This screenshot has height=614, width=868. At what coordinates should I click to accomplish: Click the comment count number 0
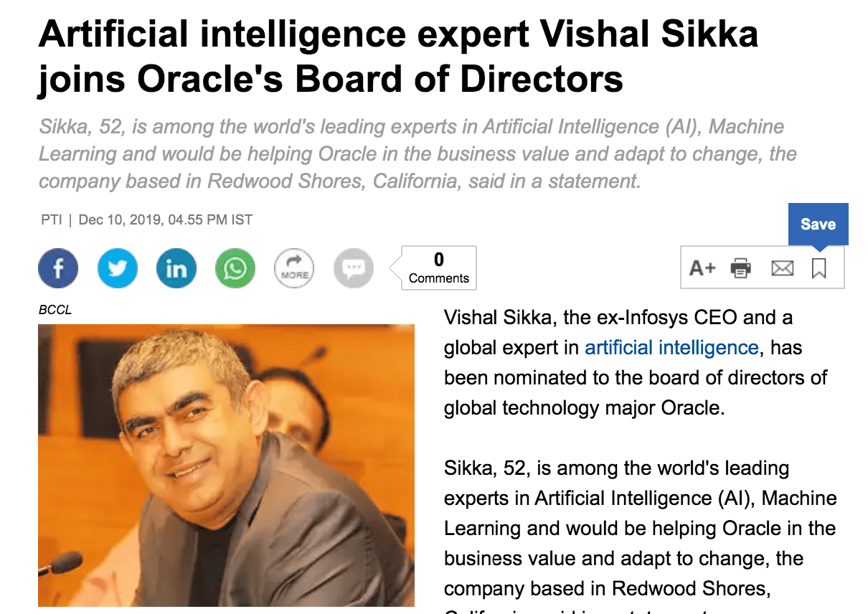tap(439, 259)
